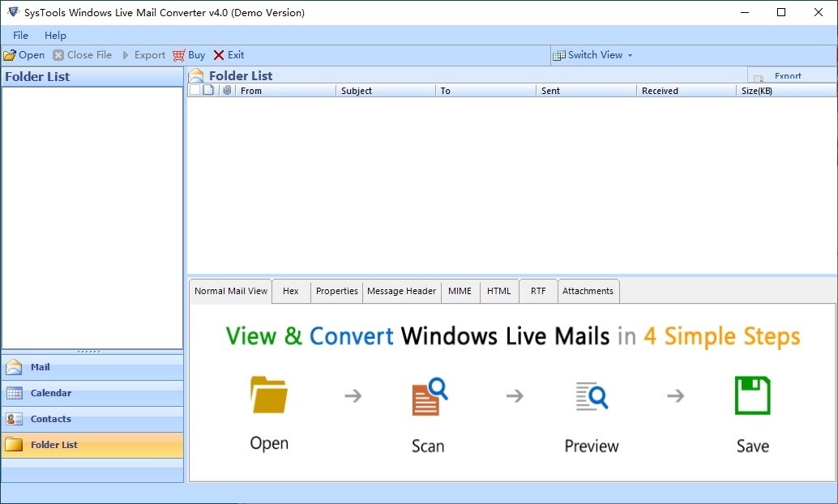Click the Size(KB) column header
838x504 pixels.
[787, 91]
